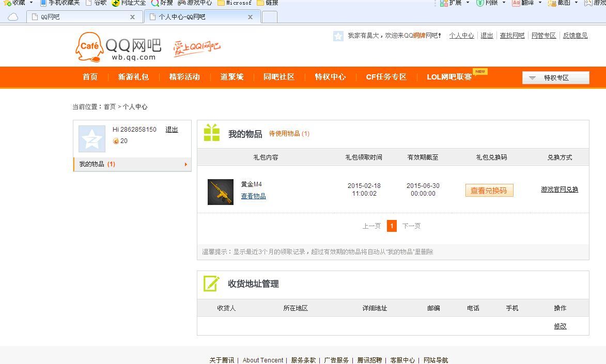The image size is (606, 364).
Task: Select page 1 in the pagination
Action: 392,226
